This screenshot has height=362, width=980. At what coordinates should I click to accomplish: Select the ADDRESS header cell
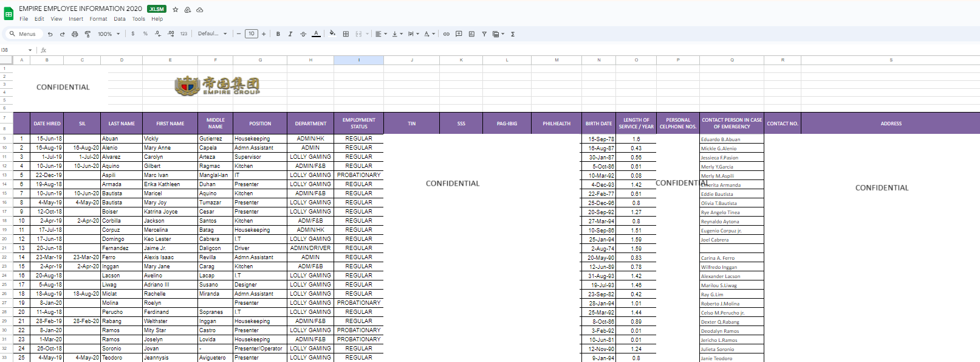coord(891,124)
